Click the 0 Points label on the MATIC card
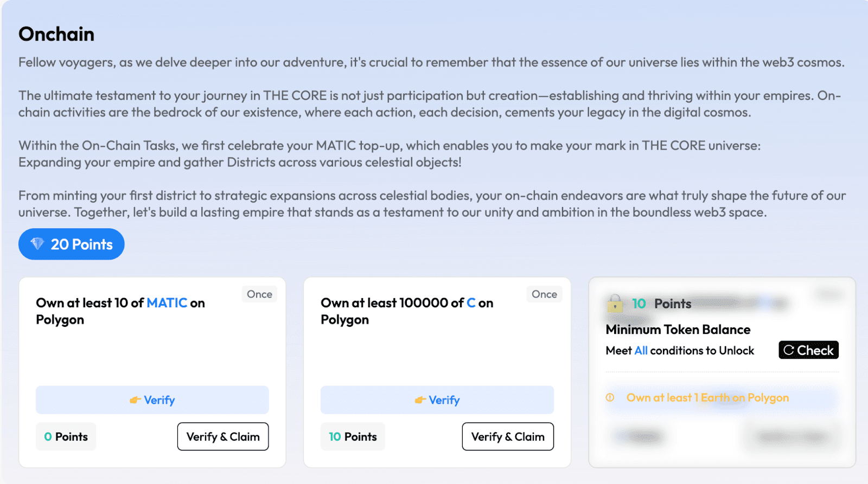Image resolution: width=868 pixels, height=484 pixels. (x=66, y=436)
